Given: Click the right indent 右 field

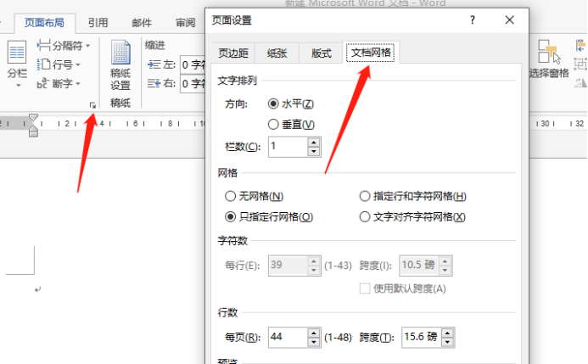Looking at the screenshot, I should coord(193,84).
